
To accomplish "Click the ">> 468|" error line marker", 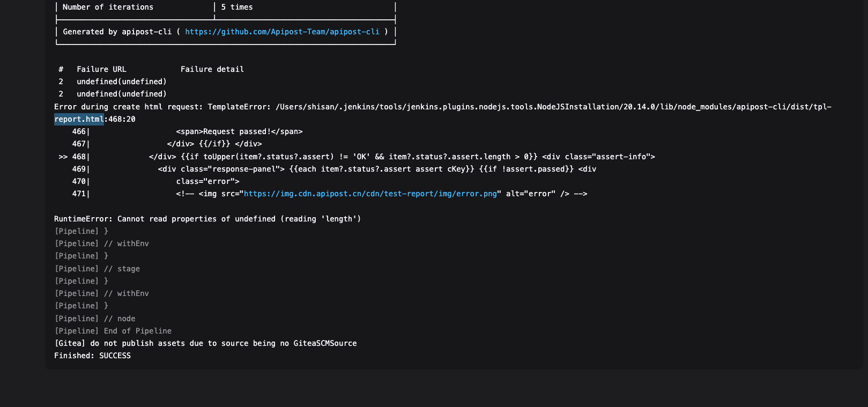I will tap(74, 157).
